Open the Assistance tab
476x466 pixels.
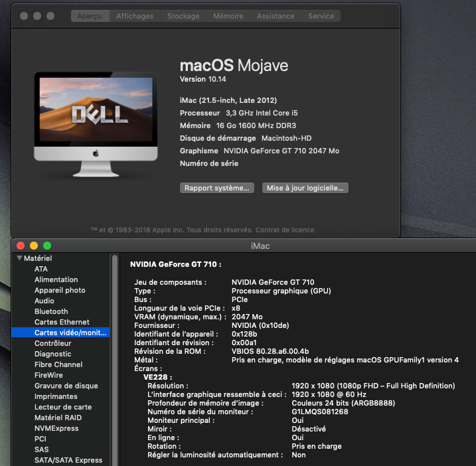point(276,16)
